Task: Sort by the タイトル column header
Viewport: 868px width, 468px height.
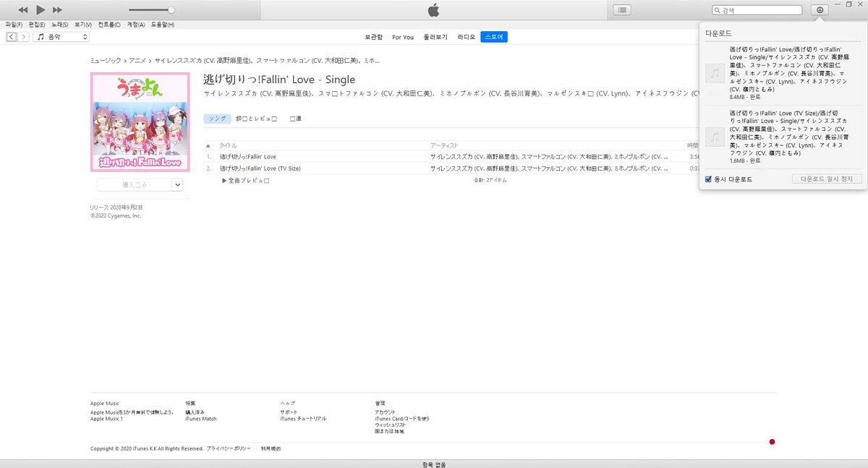Action: point(228,145)
